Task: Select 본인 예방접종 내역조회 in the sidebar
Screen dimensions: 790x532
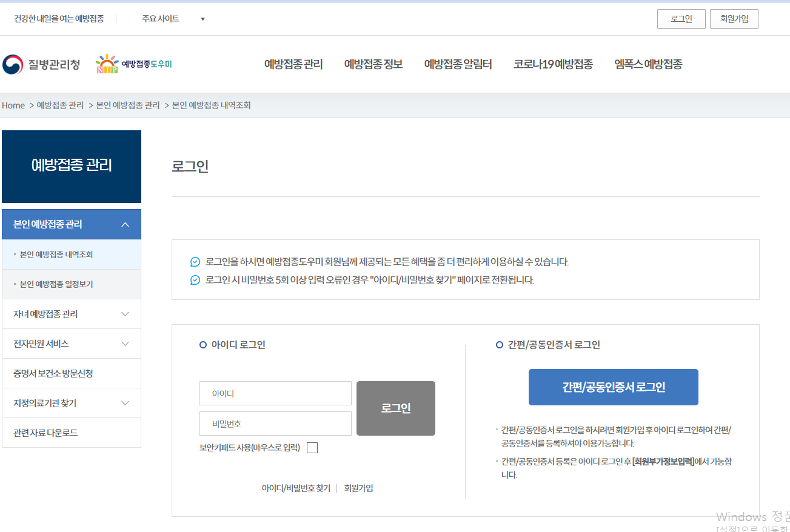Action: click(x=72, y=254)
